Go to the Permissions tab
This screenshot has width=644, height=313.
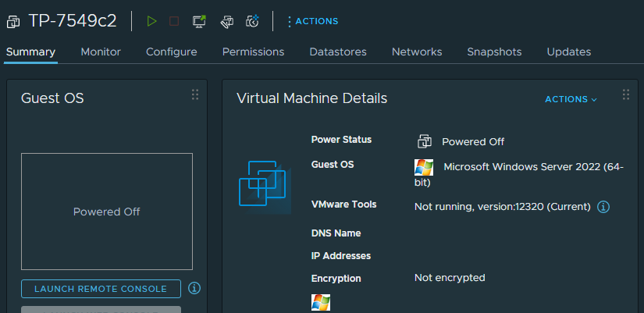click(253, 52)
